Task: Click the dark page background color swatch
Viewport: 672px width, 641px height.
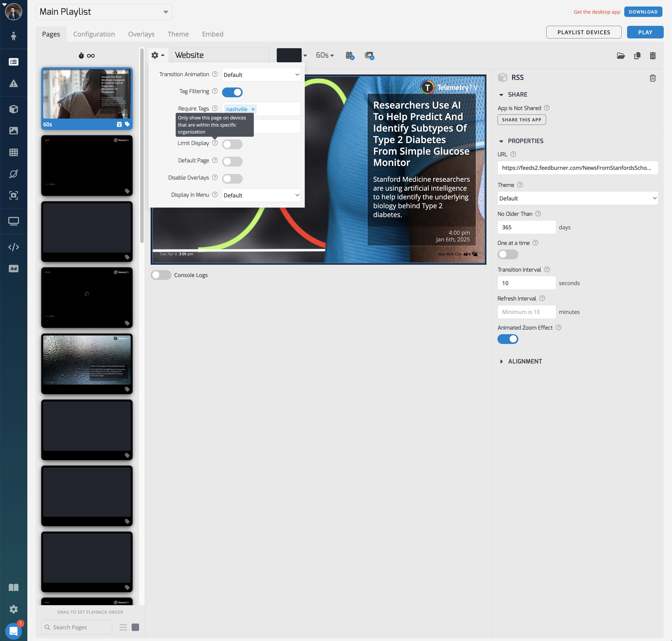Action: coord(289,55)
